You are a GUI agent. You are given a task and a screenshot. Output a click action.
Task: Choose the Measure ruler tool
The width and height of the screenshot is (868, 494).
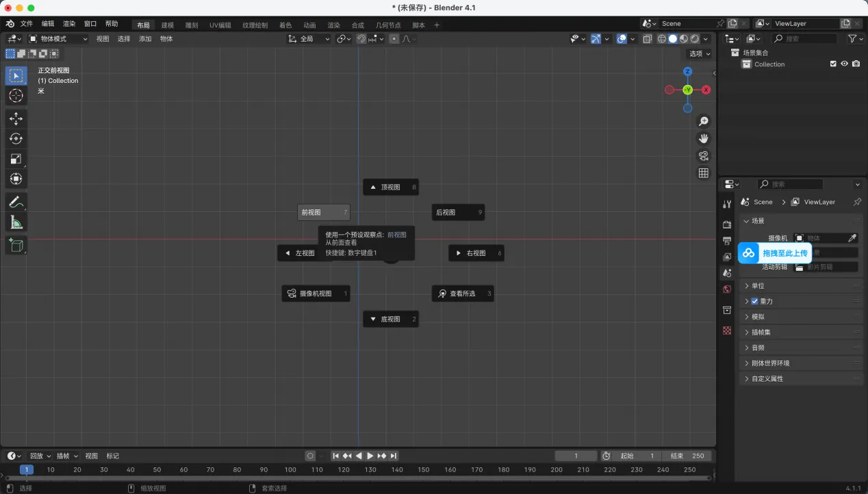(x=16, y=222)
